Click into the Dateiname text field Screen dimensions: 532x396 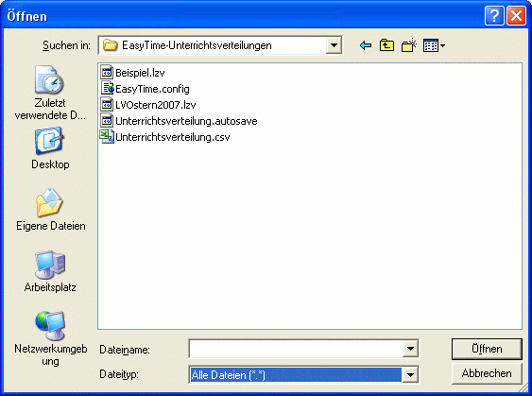click(296, 349)
